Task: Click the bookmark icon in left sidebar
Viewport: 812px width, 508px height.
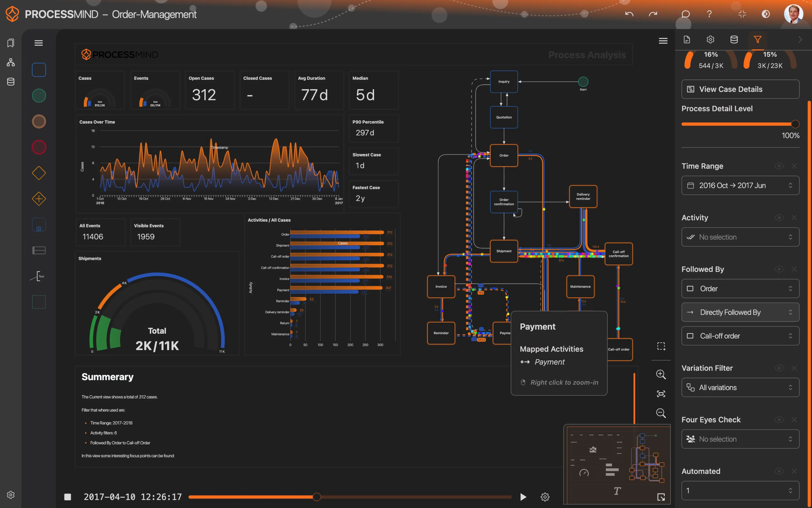Action: (x=11, y=43)
